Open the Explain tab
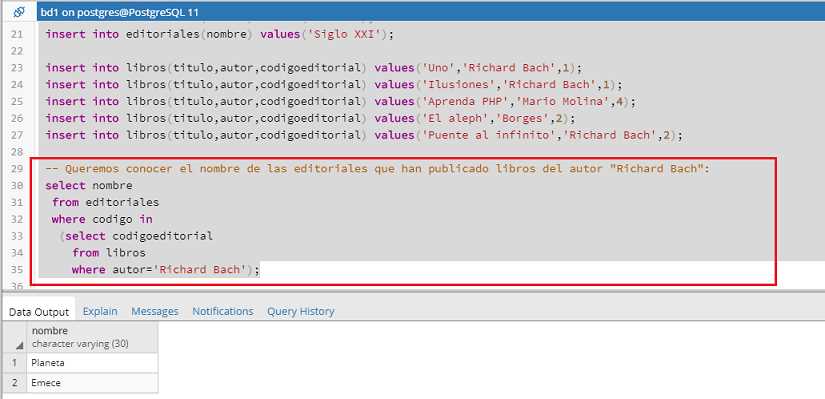The height and width of the screenshot is (399, 825). (x=100, y=312)
